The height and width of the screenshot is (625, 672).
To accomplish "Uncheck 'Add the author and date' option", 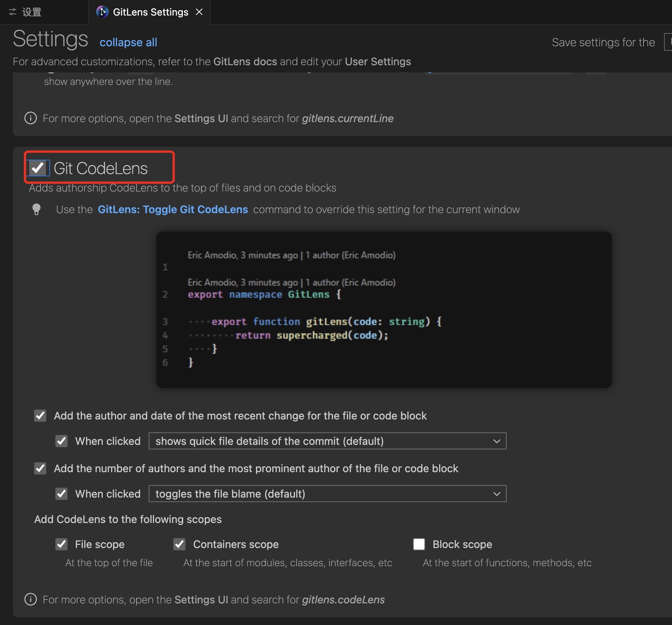I will [x=40, y=416].
